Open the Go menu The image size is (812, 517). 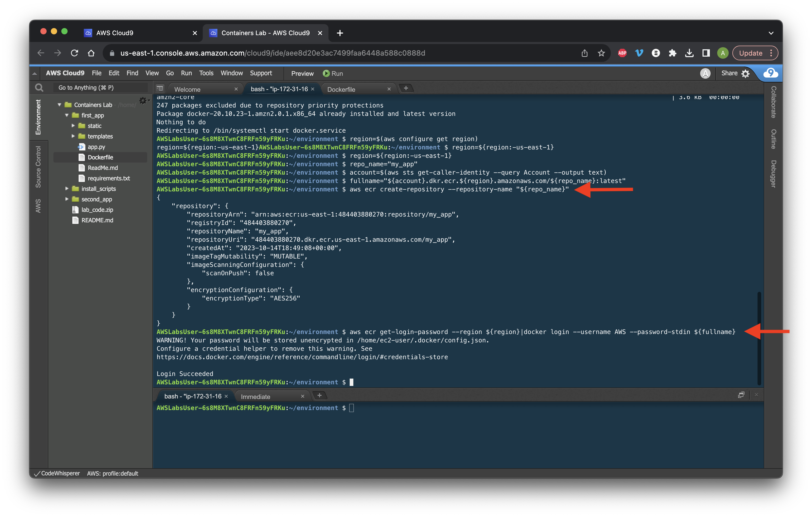pos(170,73)
